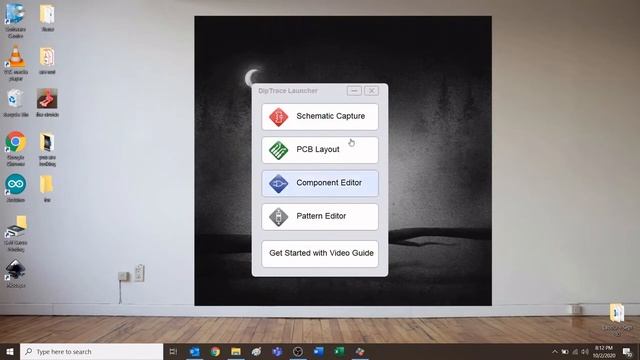Open the notification center
The image size is (640, 360).
pos(627,351)
